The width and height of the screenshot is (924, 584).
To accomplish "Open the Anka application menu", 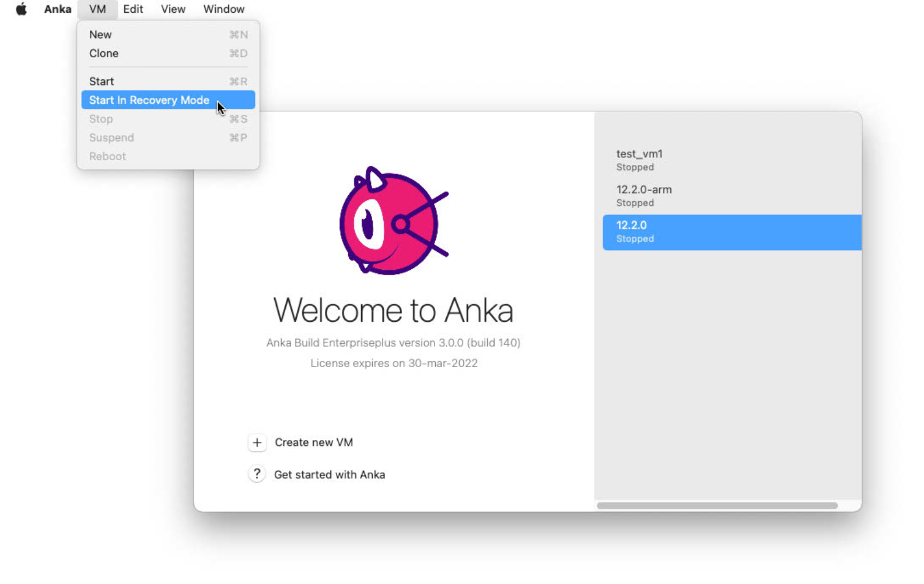I will 57,9.
